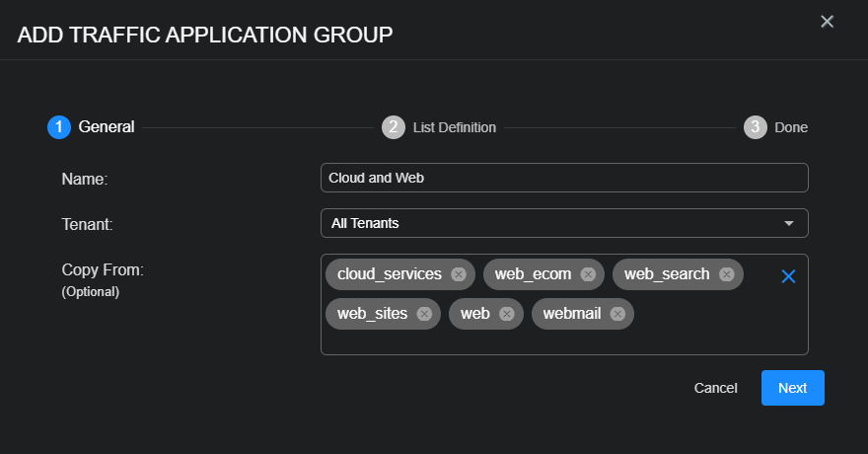
Task: Delete the web chip via its x icon
Action: tap(507, 314)
